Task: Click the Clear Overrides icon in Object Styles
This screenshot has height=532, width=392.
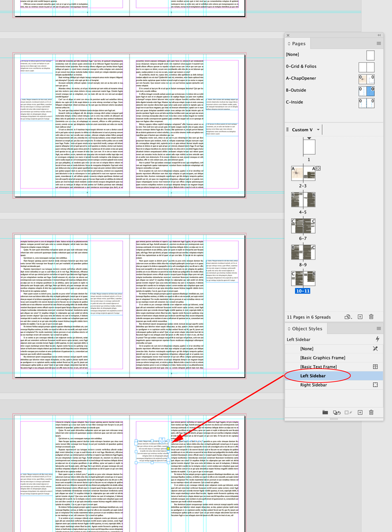Action: (x=337, y=413)
